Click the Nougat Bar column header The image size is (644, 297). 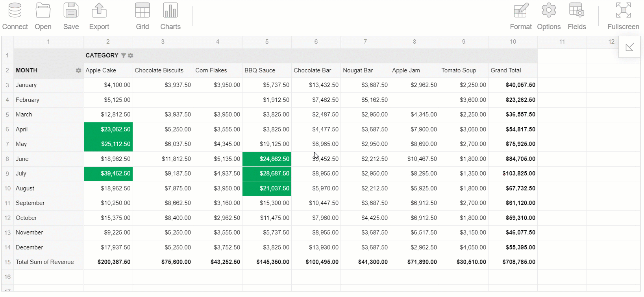pos(365,70)
